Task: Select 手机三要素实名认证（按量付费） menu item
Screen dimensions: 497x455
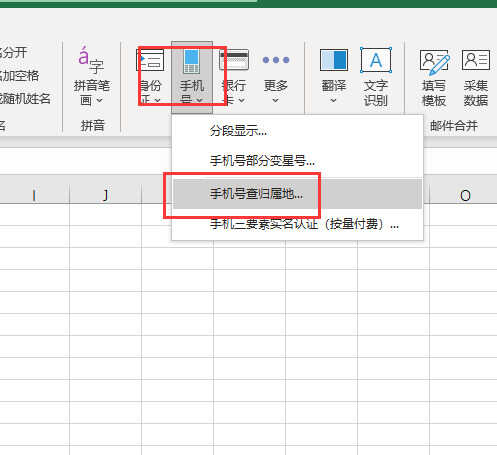Action: [297, 224]
